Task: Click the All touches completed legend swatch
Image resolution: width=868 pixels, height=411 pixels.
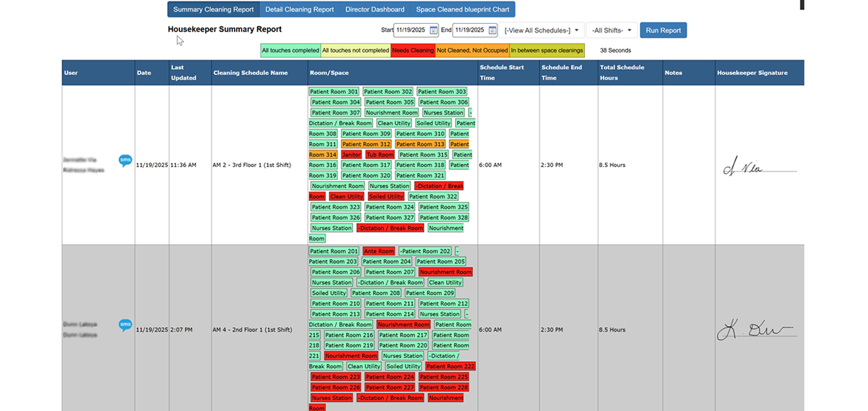Action: click(289, 49)
